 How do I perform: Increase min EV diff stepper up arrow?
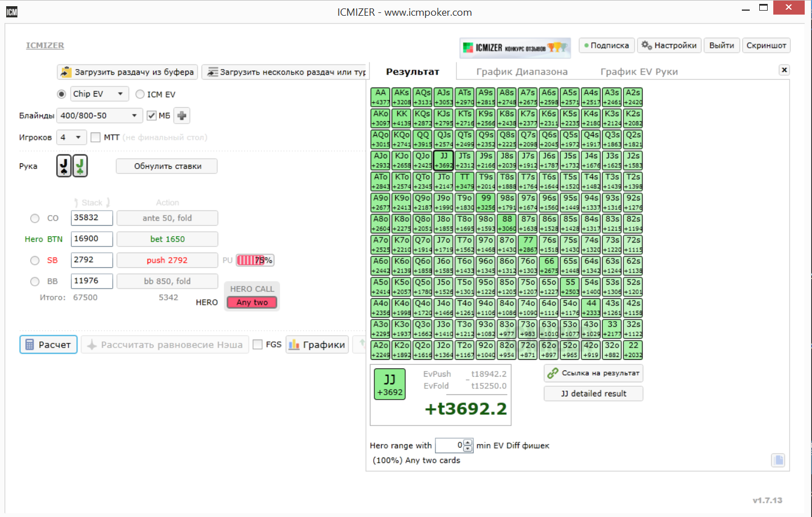pyautogui.click(x=468, y=442)
